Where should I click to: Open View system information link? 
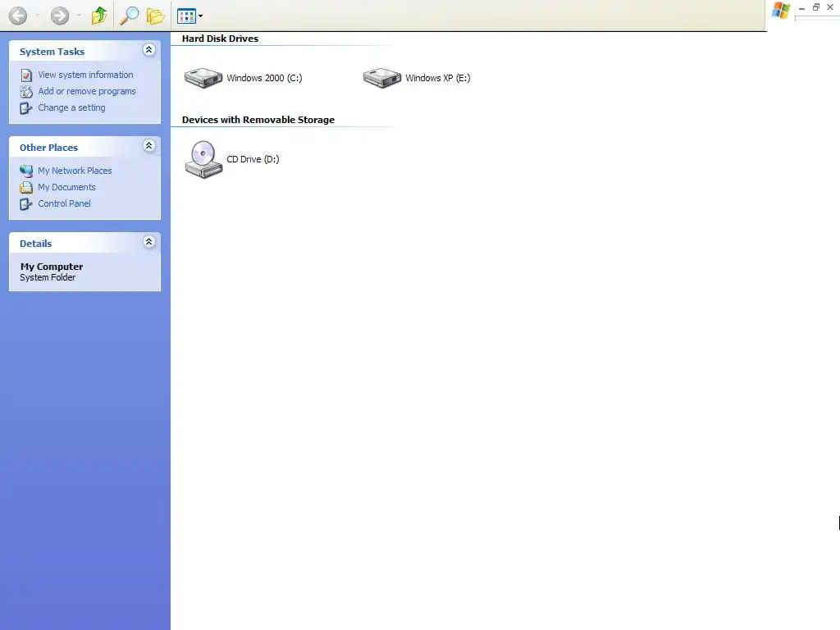pos(85,75)
